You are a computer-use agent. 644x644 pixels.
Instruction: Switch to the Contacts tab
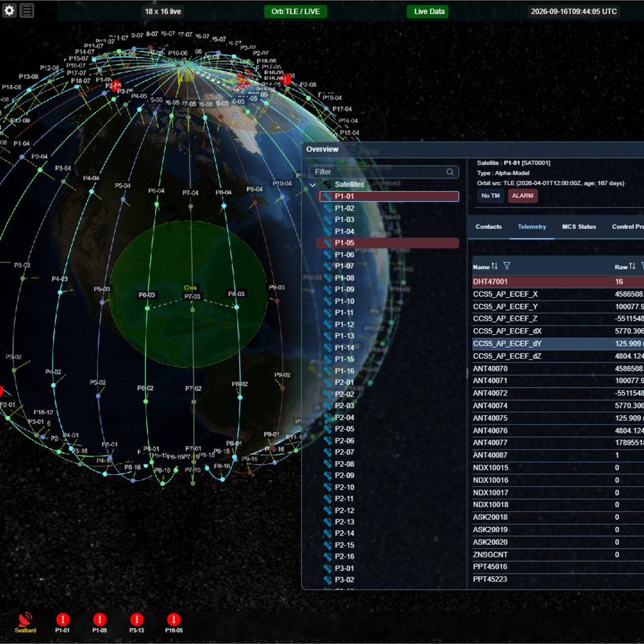coord(488,227)
